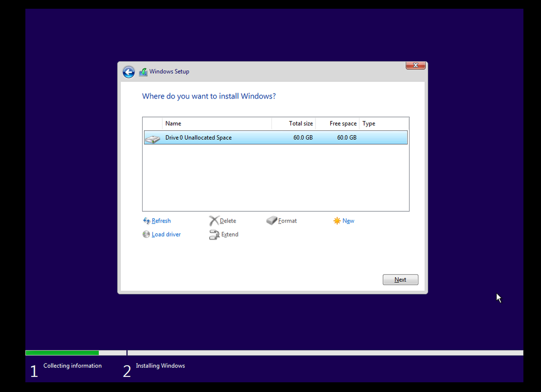Click the hard drive icon in Drive 0 row
The width and height of the screenshot is (541, 392).
pos(152,139)
